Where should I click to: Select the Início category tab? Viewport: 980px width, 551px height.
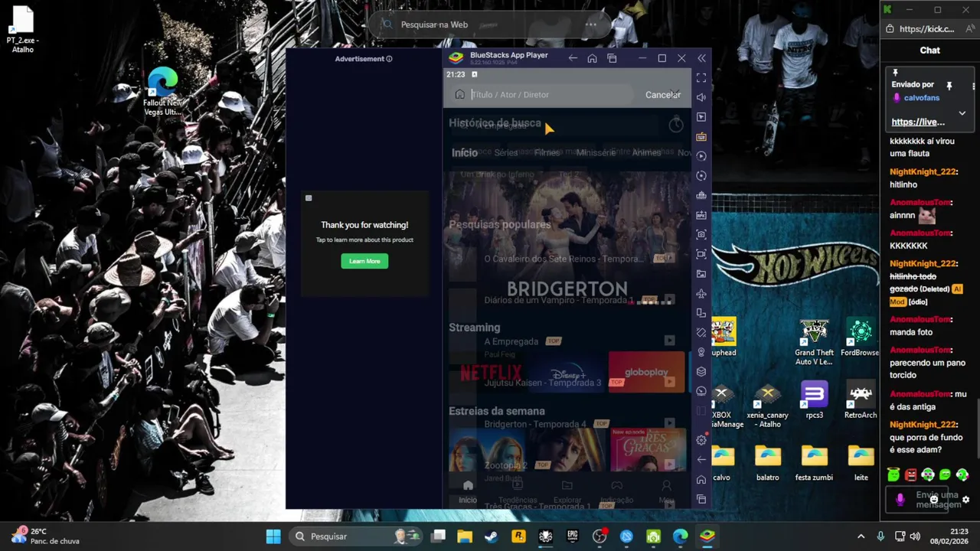pyautogui.click(x=465, y=153)
